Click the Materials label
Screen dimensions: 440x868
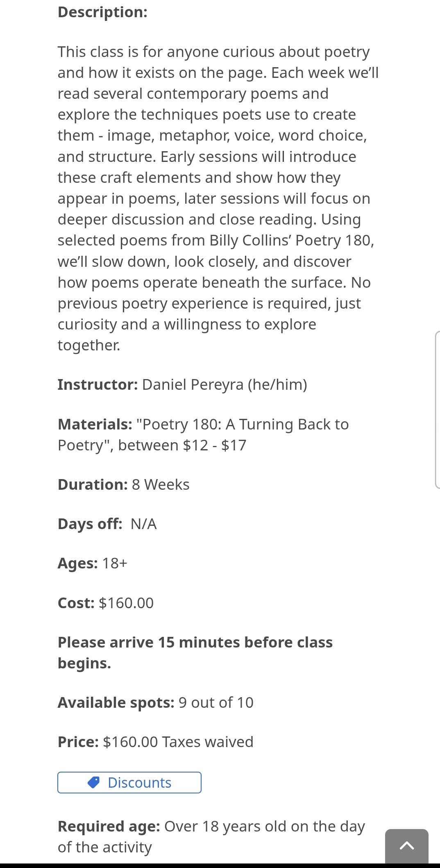[95, 424]
